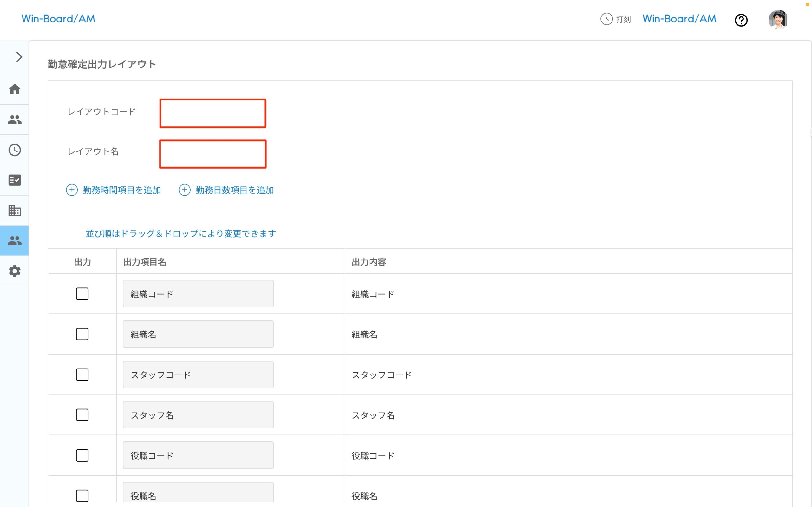Add a work time item via 勤務時間項目を追加

[114, 190]
